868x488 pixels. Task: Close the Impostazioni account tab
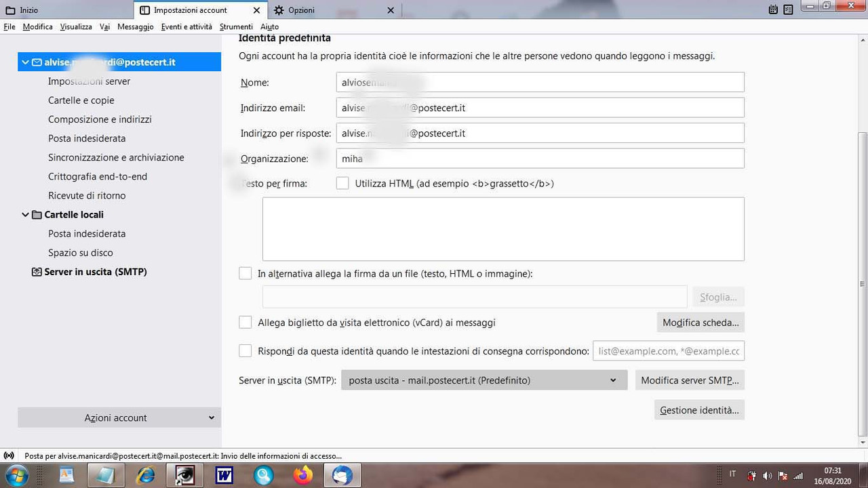click(256, 10)
